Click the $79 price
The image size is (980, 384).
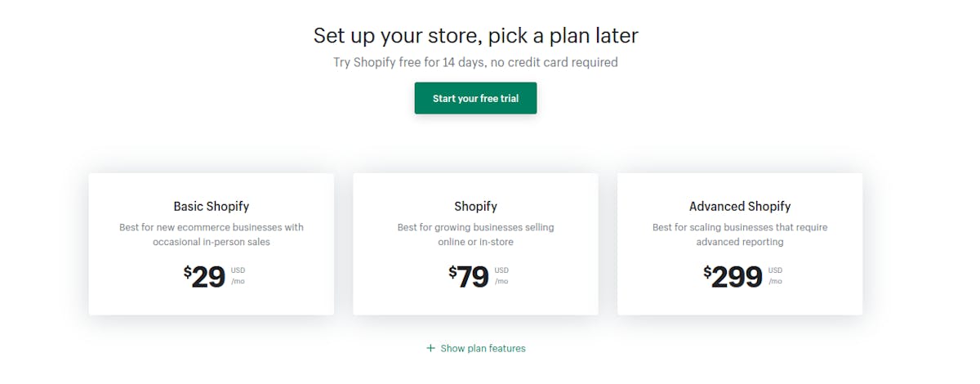(469, 277)
